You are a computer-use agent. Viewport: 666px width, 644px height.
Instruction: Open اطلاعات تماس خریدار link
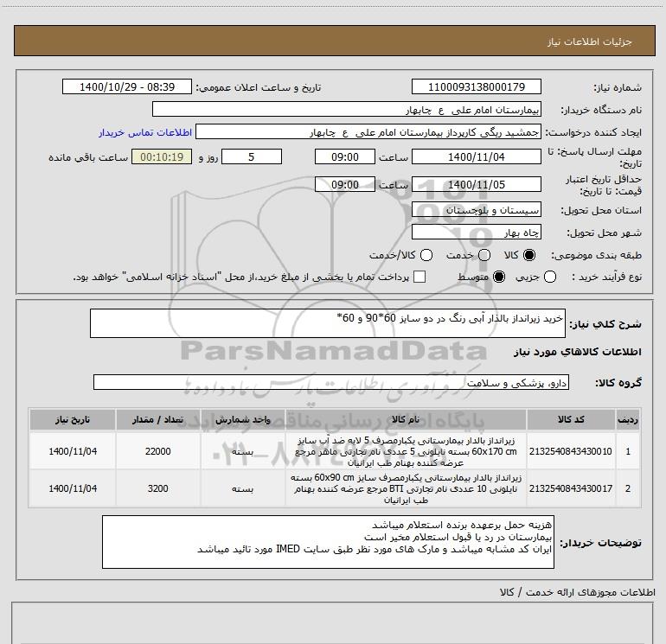tap(145, 132)
